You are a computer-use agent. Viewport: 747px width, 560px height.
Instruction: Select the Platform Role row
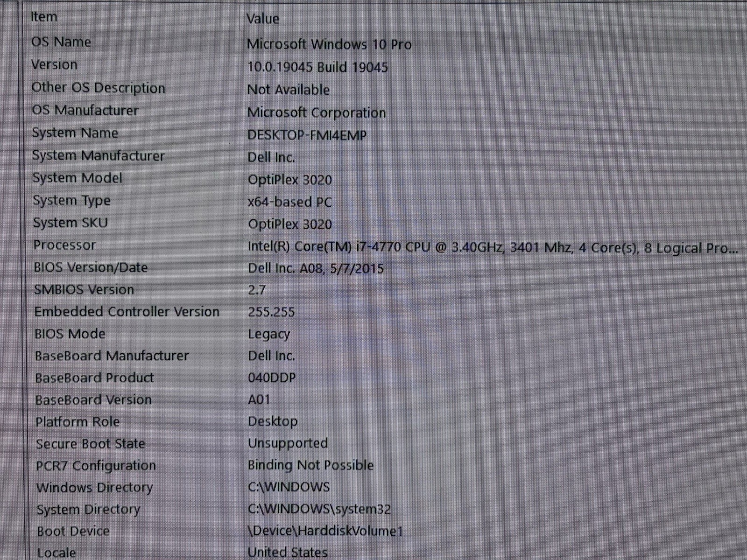78,422
